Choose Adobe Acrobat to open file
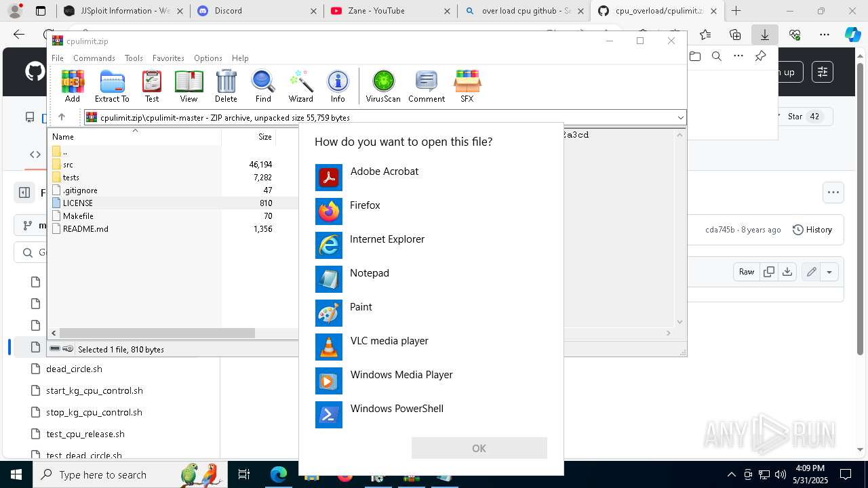This screenshot has height=488, width=868. pyautogui.click(x=431, y=178)
